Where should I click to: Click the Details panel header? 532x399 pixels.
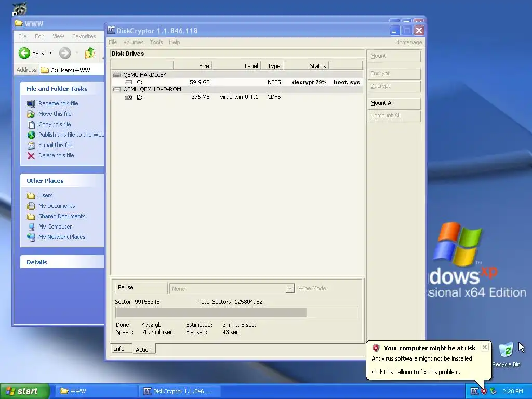(62, 262)
